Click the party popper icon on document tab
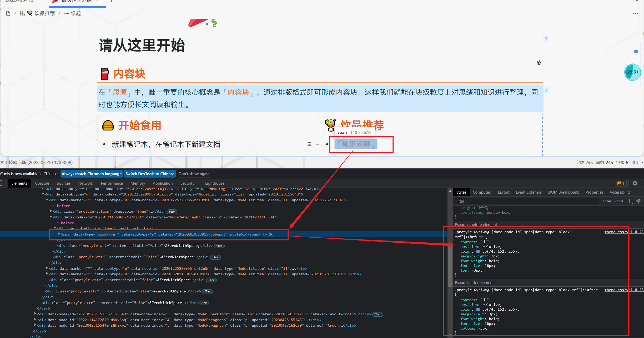This screenshot has width=644, height=338. click(55, 2)
